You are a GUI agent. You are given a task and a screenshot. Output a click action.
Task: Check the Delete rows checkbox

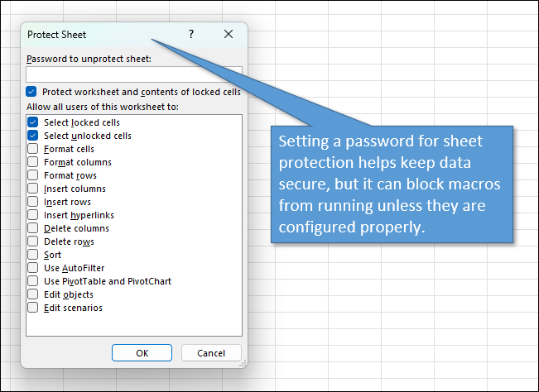coord(33,241)
